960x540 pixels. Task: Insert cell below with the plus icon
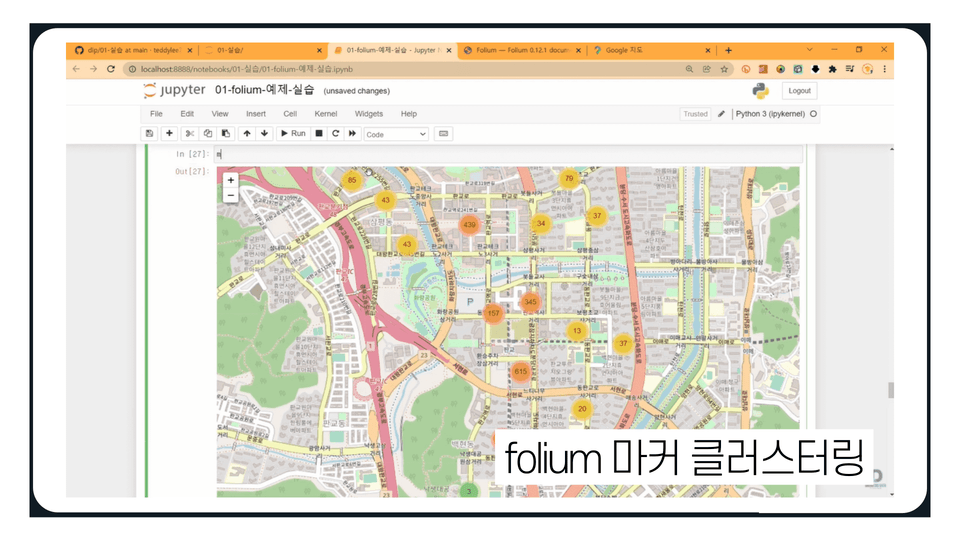(170, 133)
